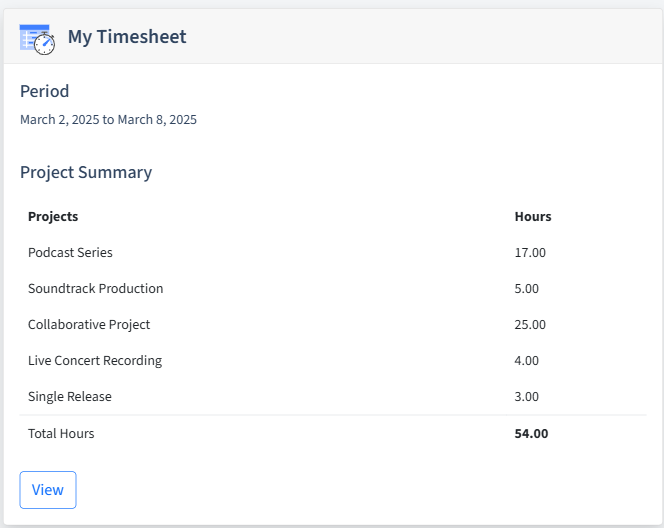The width and height of the screenshot is (664, 528).
Task: Select the Podcast Series row label
Action: 70,252
